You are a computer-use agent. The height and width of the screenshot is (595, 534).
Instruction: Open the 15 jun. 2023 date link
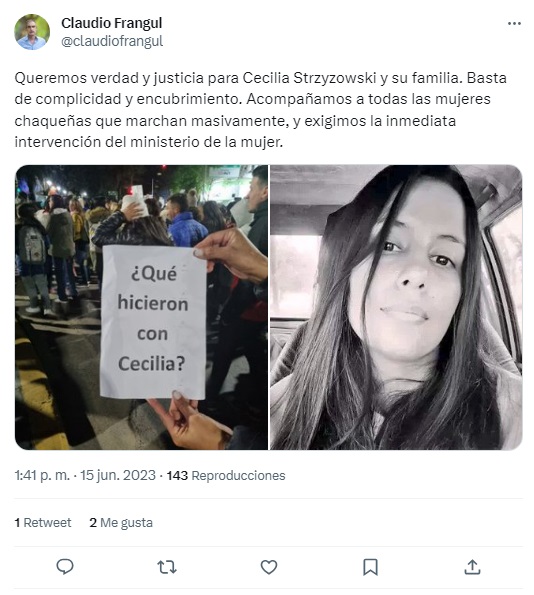pyautogui.click(x=118, y=475)
